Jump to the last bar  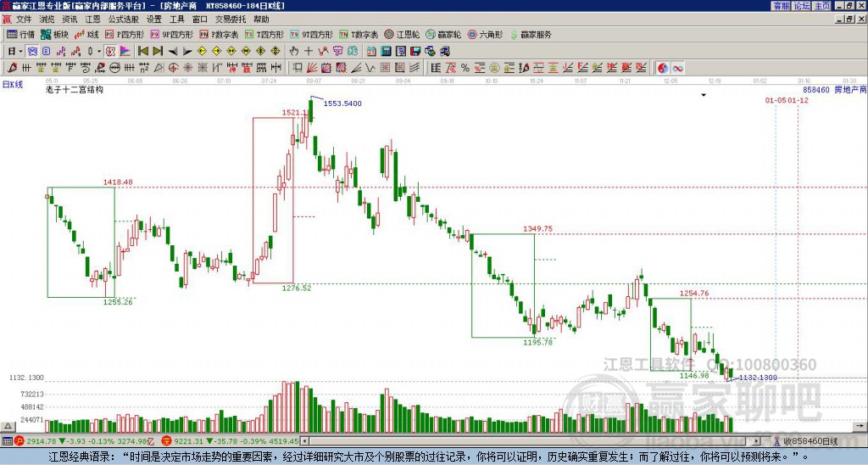[x=157, y=51]
